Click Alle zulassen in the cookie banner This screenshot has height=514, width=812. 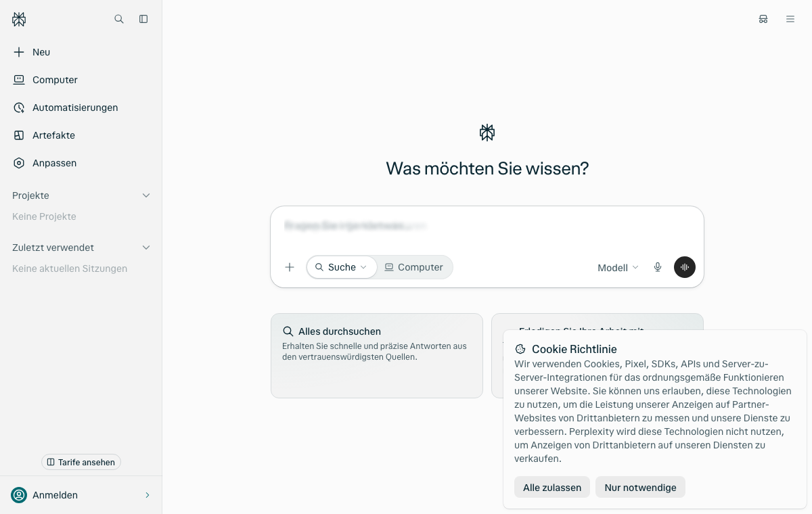[x=552, y=488]
